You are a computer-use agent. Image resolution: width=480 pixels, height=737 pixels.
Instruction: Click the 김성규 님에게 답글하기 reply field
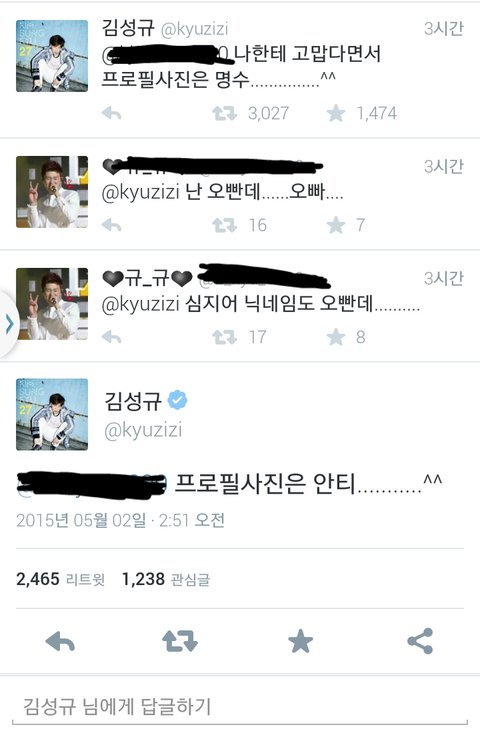coord(240,706)
